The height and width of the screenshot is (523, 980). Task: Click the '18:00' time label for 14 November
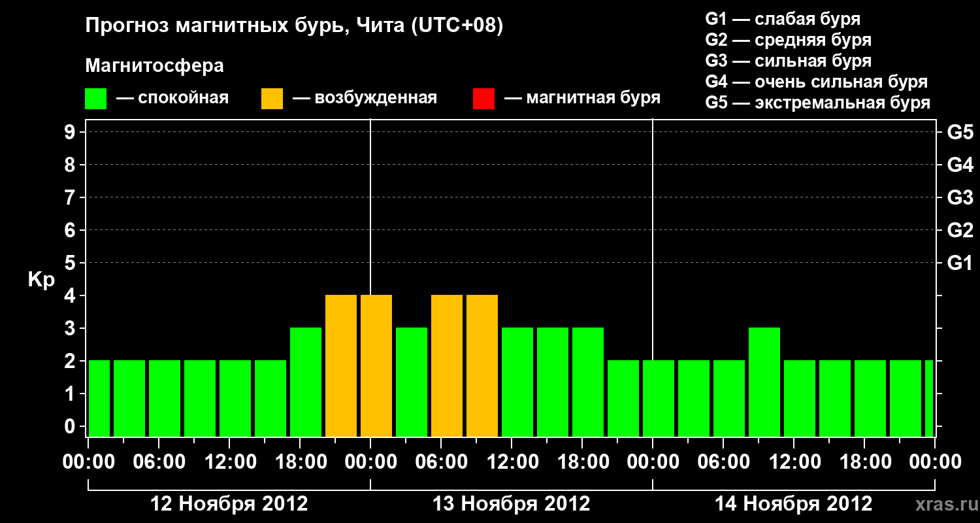(864, 462)
